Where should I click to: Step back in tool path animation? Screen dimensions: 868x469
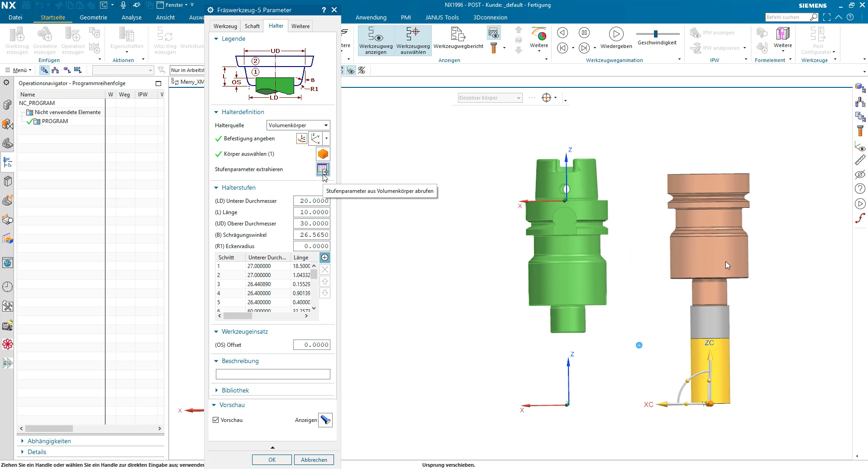coord(563,48)
